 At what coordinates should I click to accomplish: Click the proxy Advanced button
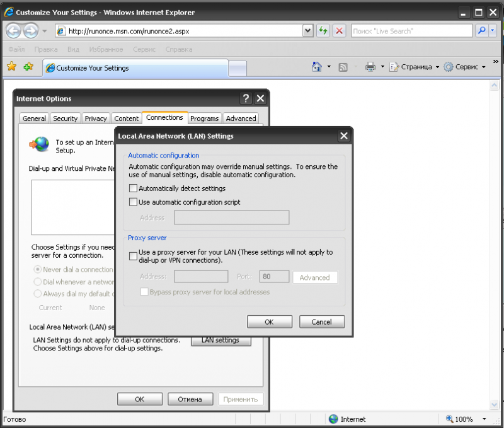(315, 277)
